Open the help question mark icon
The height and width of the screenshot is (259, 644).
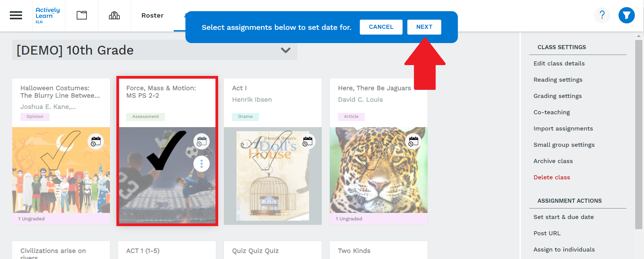[602, 15]
